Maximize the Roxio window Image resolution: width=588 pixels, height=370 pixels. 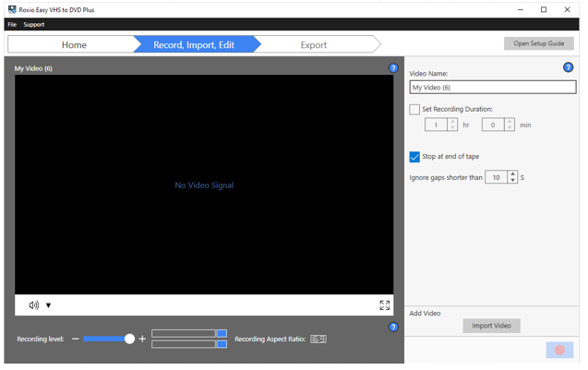point(544,10)
